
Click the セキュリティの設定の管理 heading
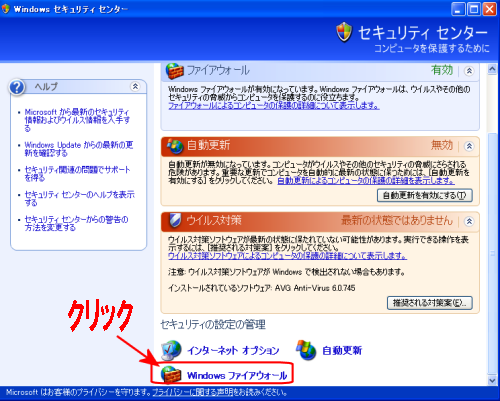213,324
